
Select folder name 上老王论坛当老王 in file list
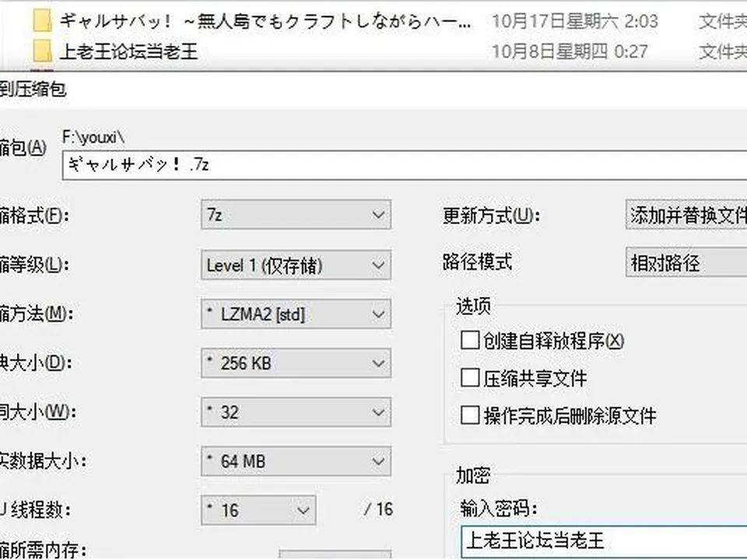128,51
